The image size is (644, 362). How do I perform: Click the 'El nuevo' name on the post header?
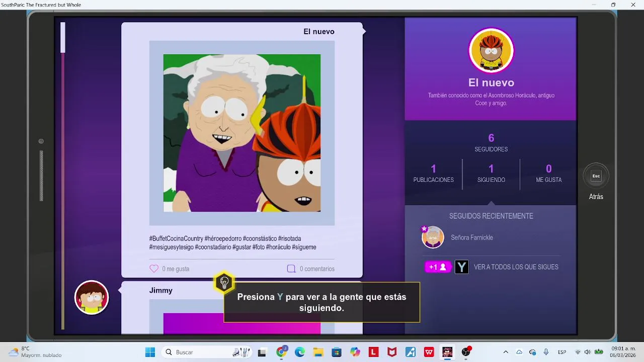(x=319, y=32)
